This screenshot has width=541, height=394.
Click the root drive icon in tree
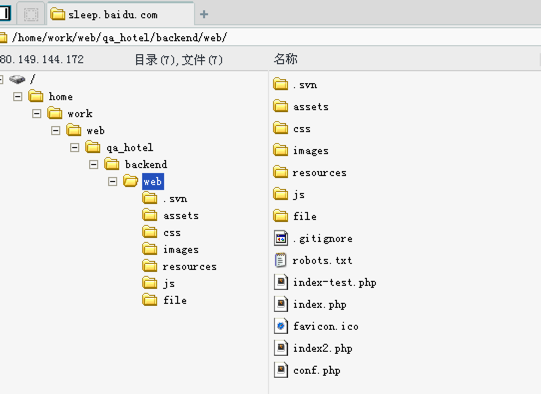(17, 79)
